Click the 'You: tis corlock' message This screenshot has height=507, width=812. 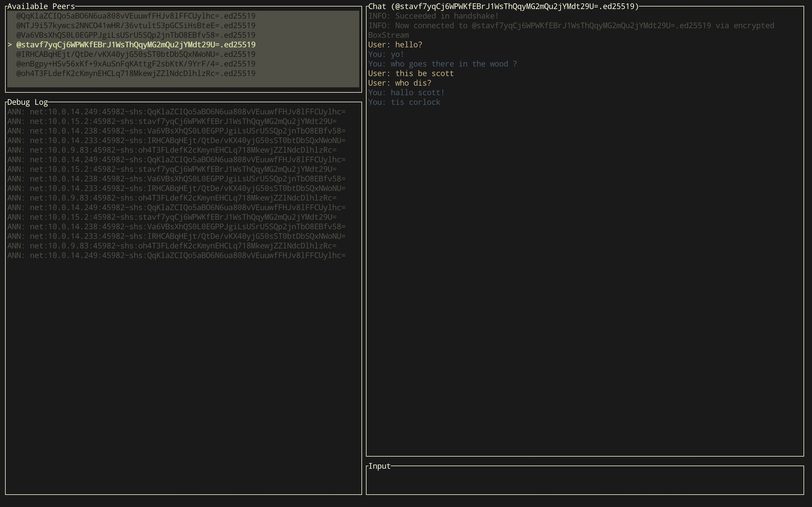tap(404, 102)
